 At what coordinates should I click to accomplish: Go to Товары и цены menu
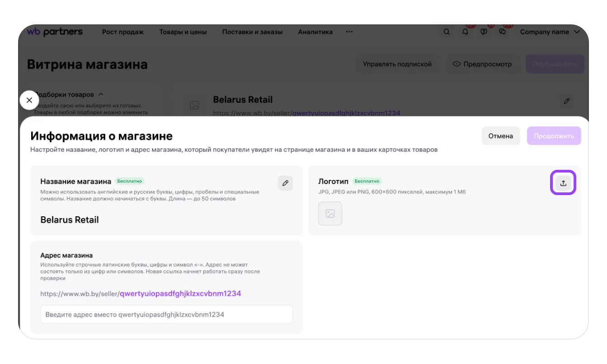pyautogui.click(x=183, y=32)
